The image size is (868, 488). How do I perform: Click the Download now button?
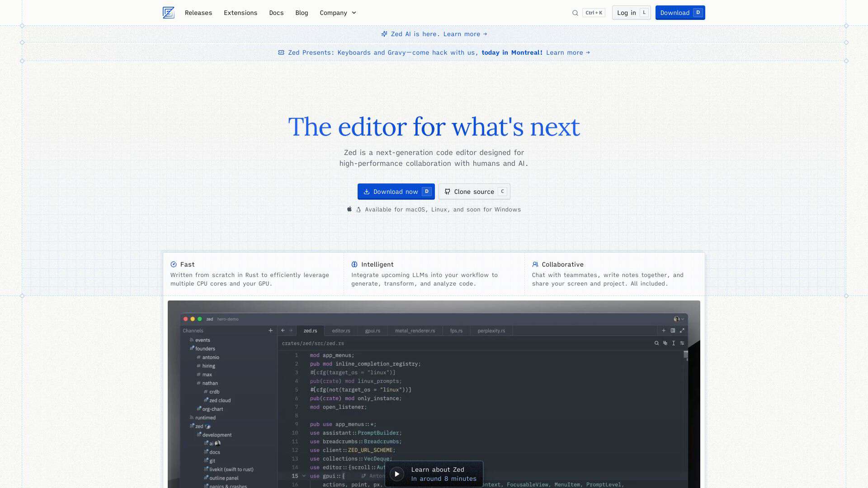click(x=396, y=192)
